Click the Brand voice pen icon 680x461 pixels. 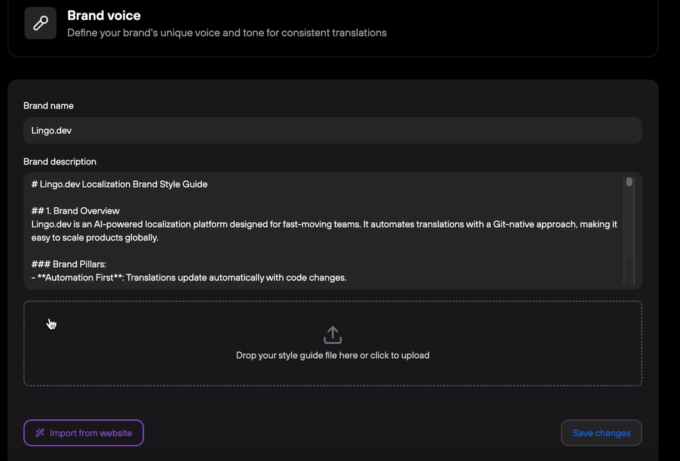[40, 23]
